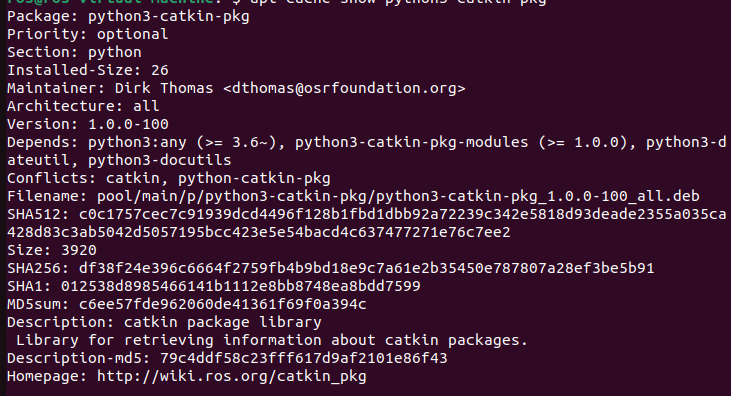
Task: Click the maintainer email dthomas@osrfoundation.org
Action: pos(344,88)
